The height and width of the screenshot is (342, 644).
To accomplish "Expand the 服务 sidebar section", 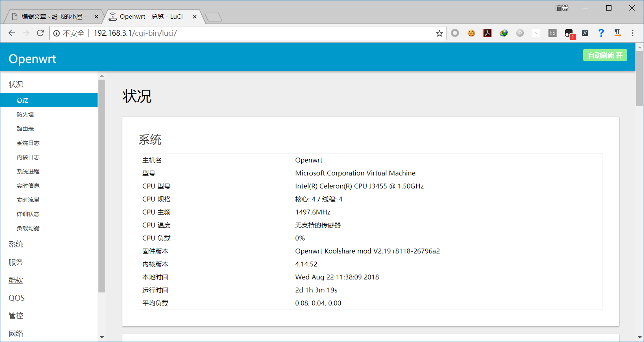I will (16, 262).
